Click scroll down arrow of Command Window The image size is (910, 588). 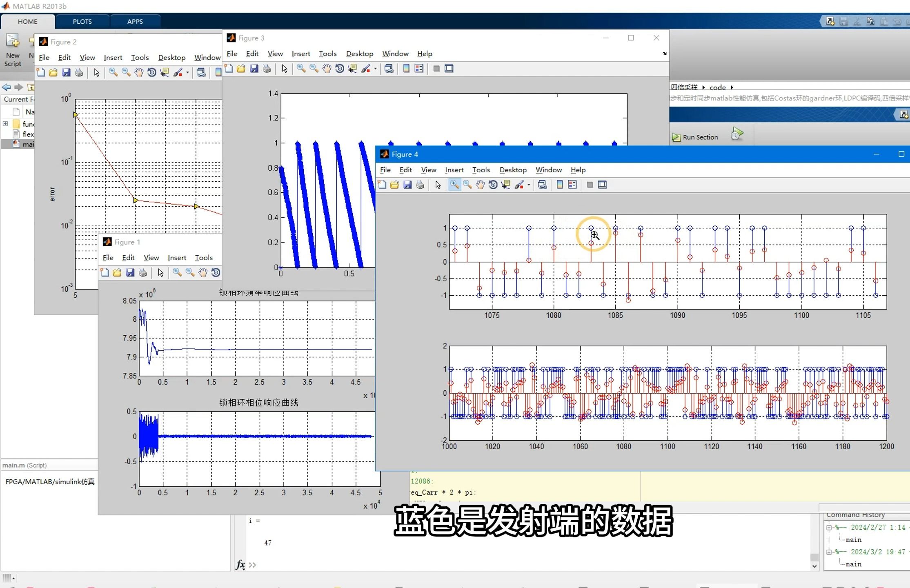(814, 566)
